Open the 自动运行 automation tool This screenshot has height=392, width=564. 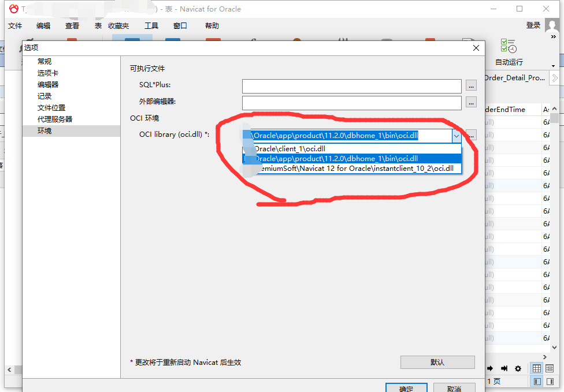pos(509,52)
